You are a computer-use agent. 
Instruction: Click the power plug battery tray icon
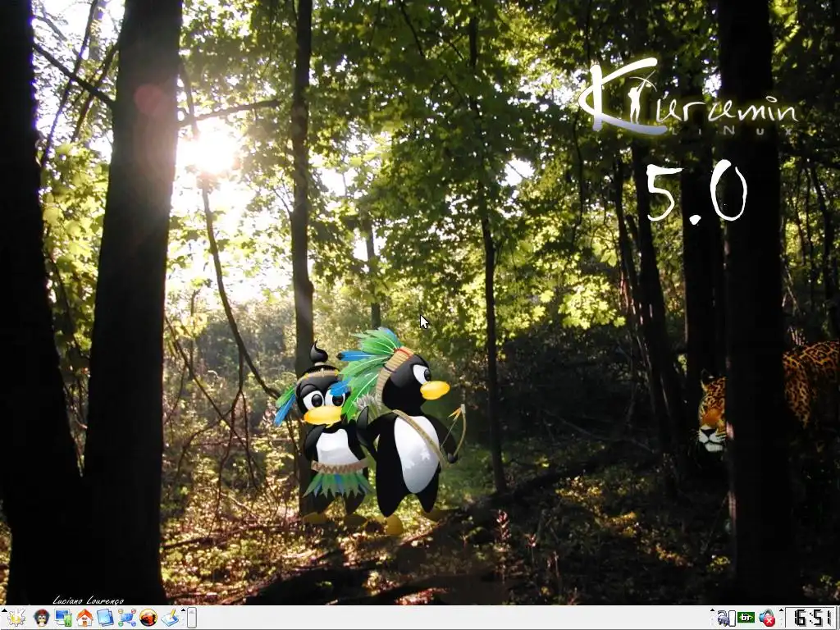click(726, 619)
